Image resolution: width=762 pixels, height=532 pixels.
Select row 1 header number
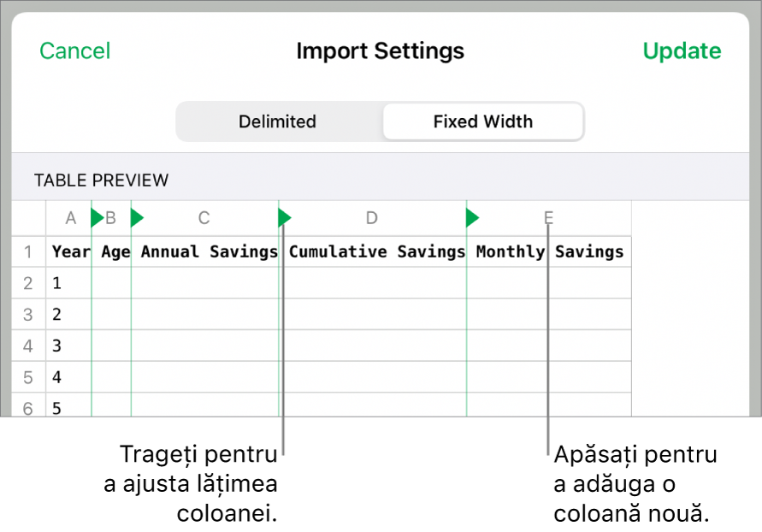tap(28, 252)
